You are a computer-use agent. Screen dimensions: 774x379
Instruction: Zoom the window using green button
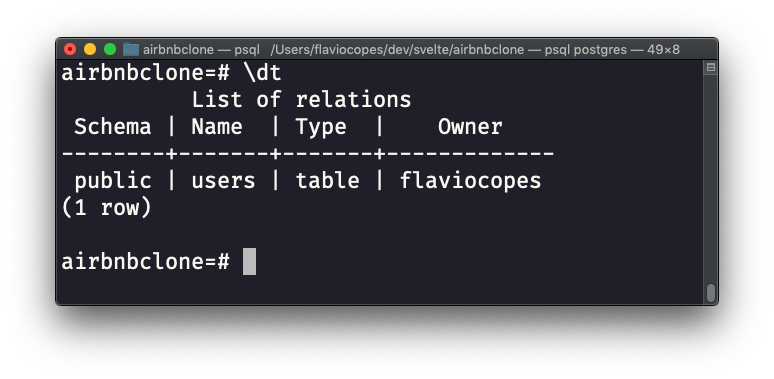[110, 49]
